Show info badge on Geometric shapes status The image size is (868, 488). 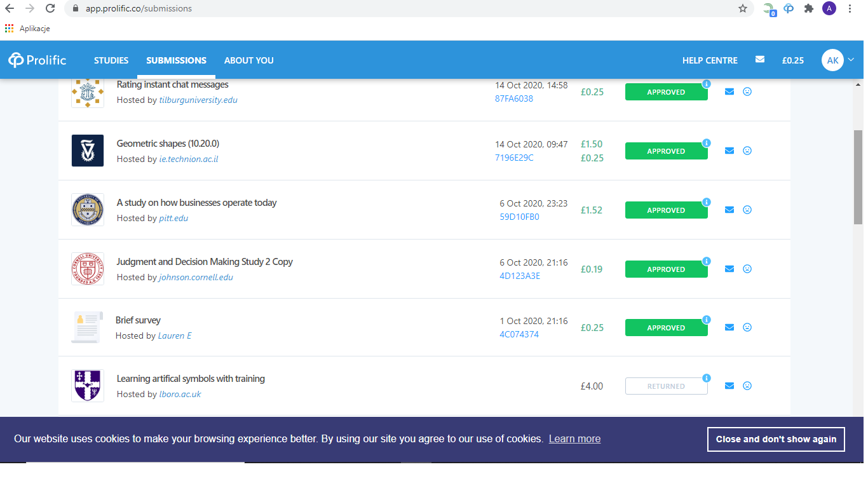click(707, 143)
